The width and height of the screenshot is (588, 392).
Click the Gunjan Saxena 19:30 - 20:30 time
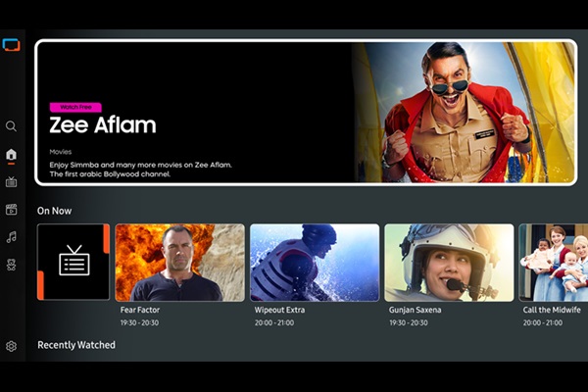point(409,322)
